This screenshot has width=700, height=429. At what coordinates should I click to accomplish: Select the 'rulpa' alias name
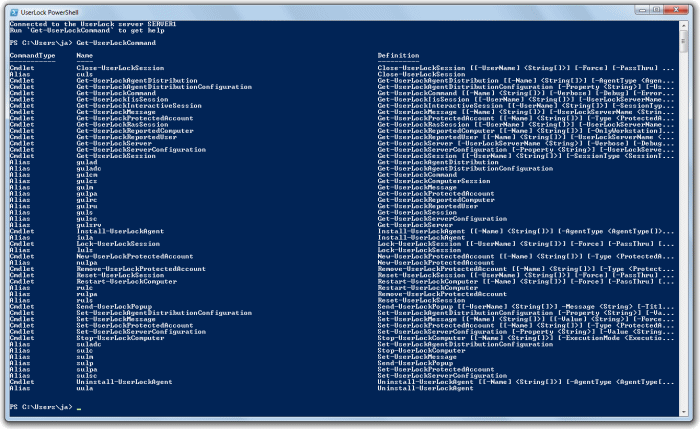point(87,294)
